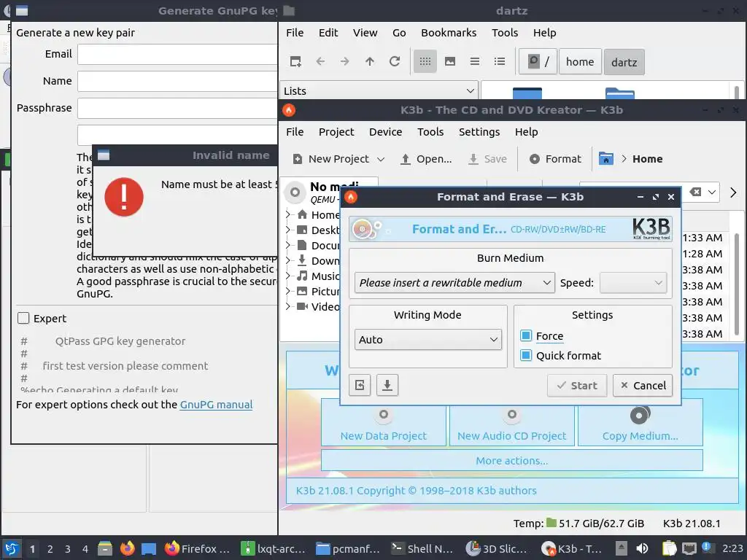This screenshot has height=560, width=747.
Task: Click the root path button in file manager
Action: [538, 61]
